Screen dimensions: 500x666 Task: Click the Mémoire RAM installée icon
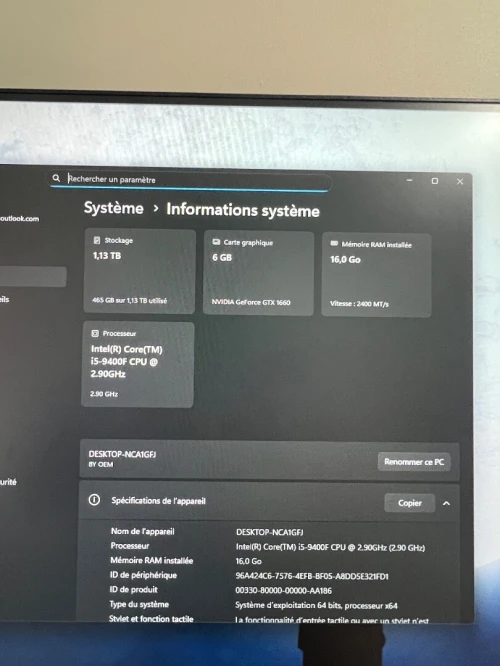coord(334,244)
